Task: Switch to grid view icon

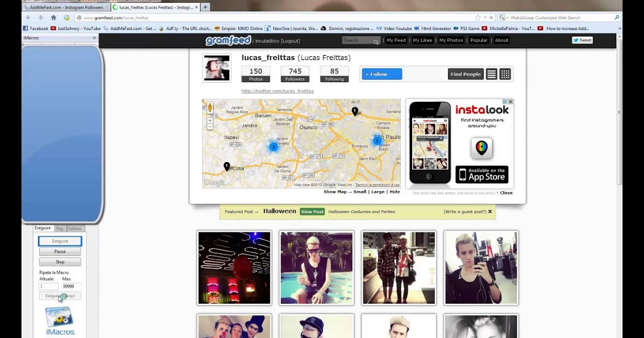Action: [x=505, y=74]
